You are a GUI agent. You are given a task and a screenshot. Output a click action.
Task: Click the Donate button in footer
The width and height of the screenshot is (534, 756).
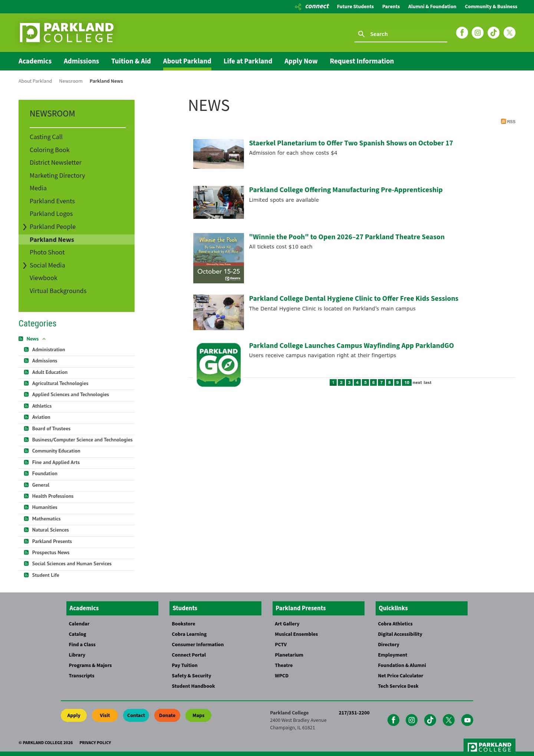tap(167, 716)
